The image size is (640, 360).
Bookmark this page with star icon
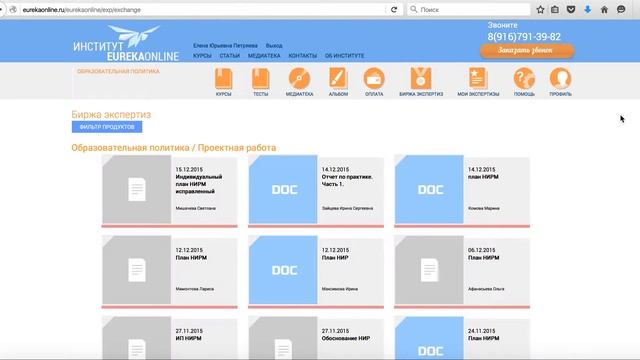click(540, 9)
